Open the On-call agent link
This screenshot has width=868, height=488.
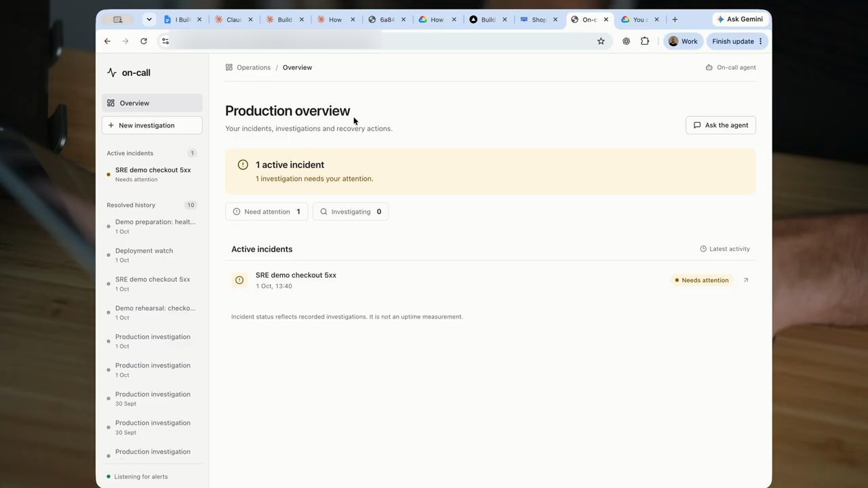(731, 68)
